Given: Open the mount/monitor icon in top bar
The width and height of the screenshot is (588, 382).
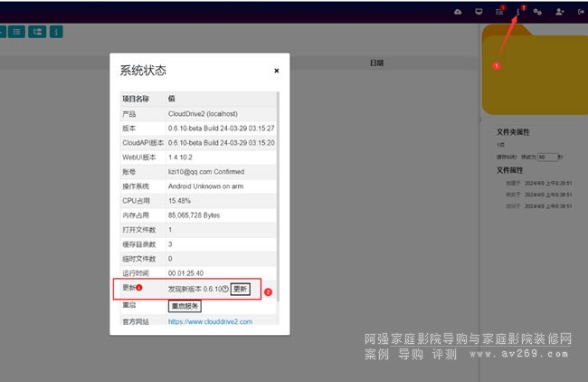Looking at the screenshot, I should [x=479, y=12].
